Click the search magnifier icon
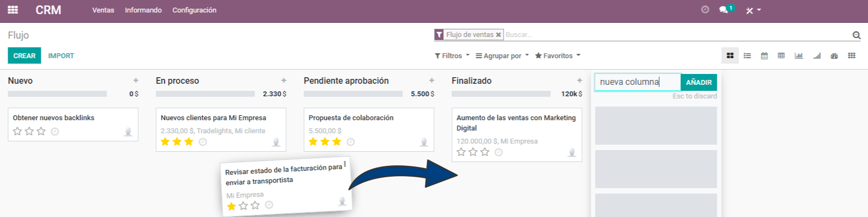868x217 pixels. [x=857, y=35]
